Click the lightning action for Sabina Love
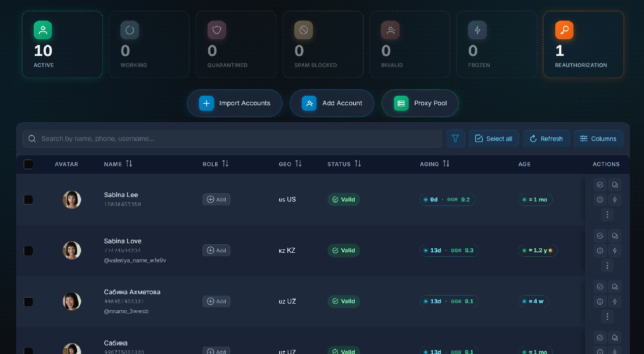 tap(615, 250)
